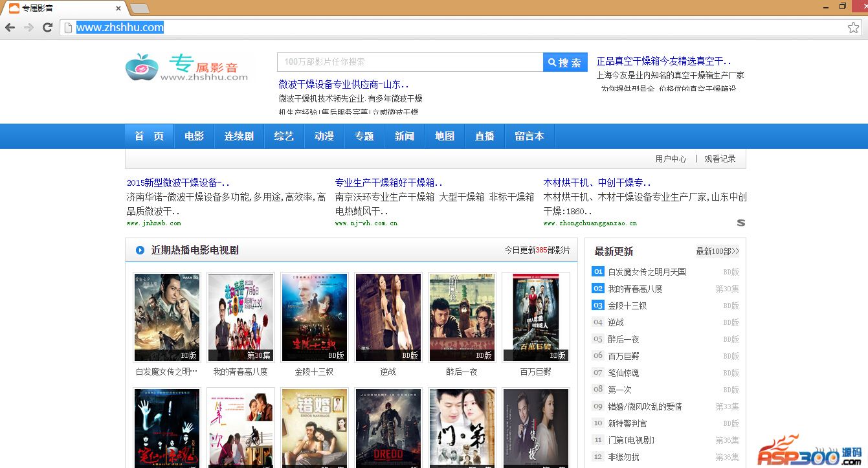This screenshot has height=468, width=868.
Task: Click the 专属影音 apple logo
Action: [x=142, y=67]
